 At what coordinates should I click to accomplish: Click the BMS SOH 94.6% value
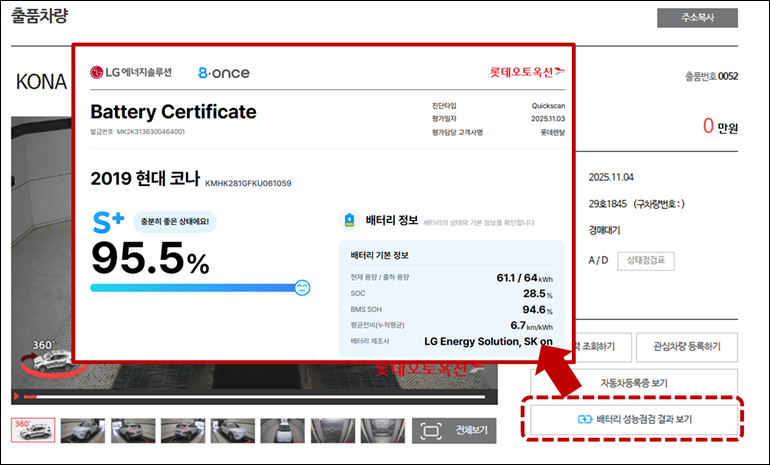538,309
